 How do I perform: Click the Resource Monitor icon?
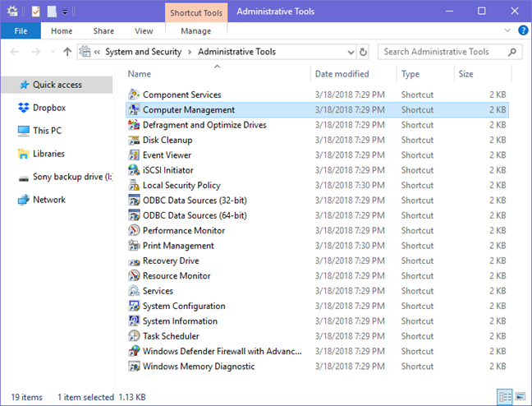[x=134, y=275]
